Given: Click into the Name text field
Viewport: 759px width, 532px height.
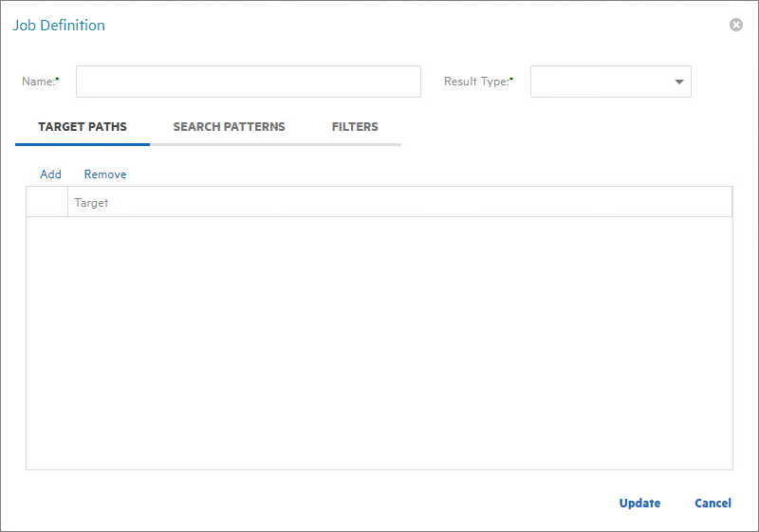Looking at the screenshot, I should click(248, 82).
